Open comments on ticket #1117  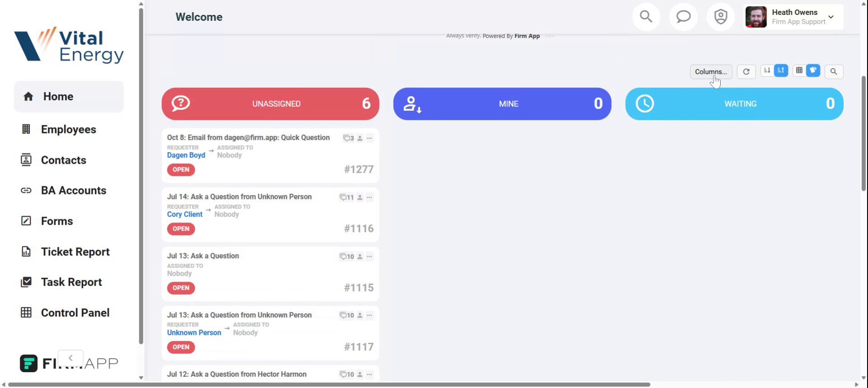[347, 315]
